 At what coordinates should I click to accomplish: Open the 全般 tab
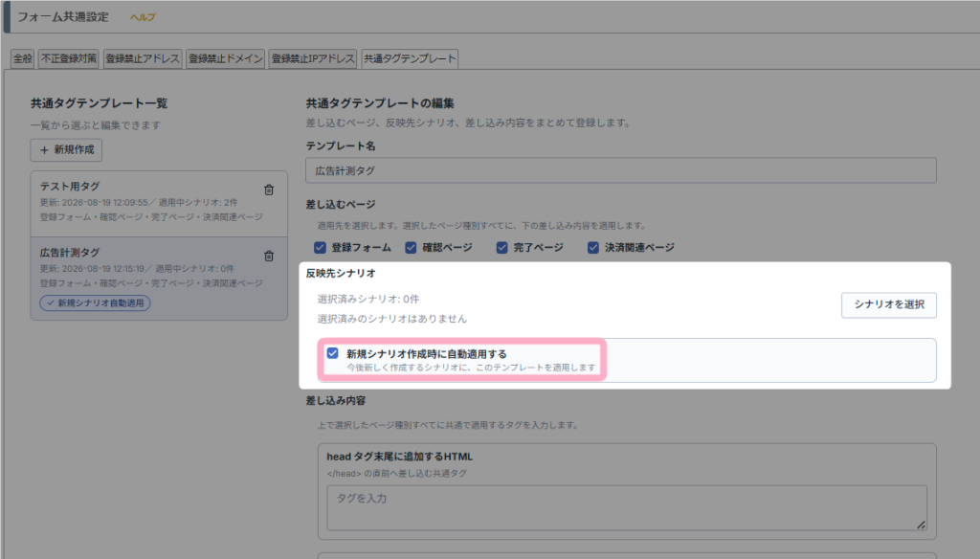23,58
